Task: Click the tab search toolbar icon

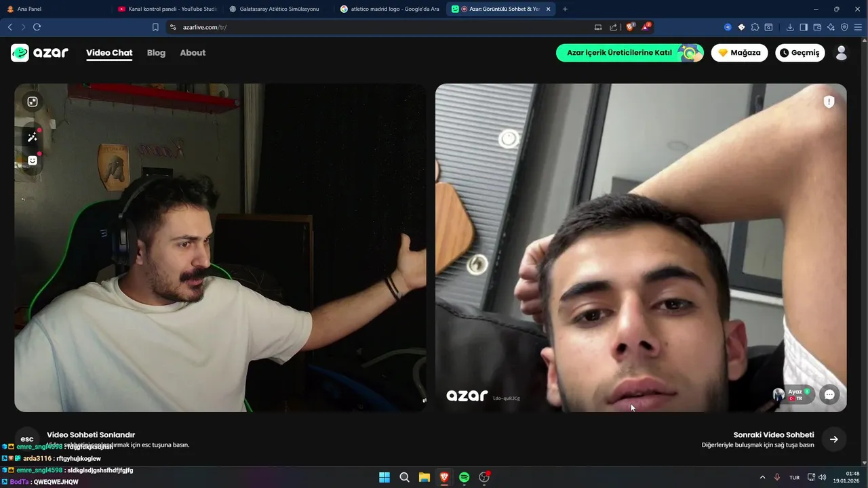Action: point(768,27)
